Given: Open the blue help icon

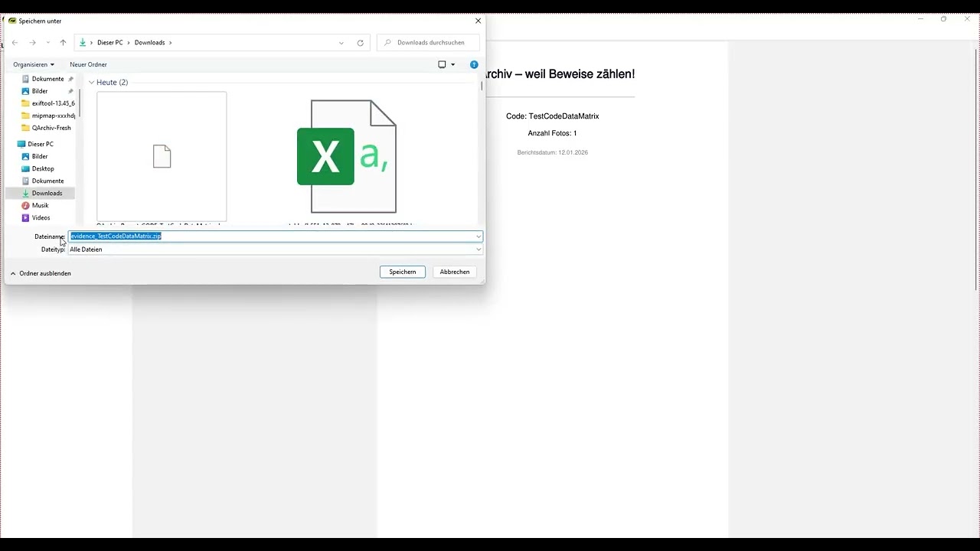Looking at the screenshot, I should pos(474,64).
